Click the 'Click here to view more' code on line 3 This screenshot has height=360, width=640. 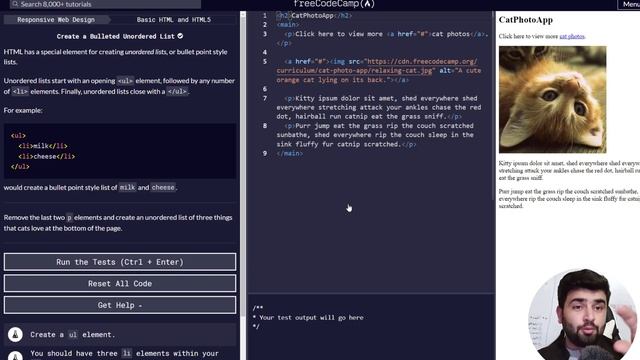(x=339, y=34)
